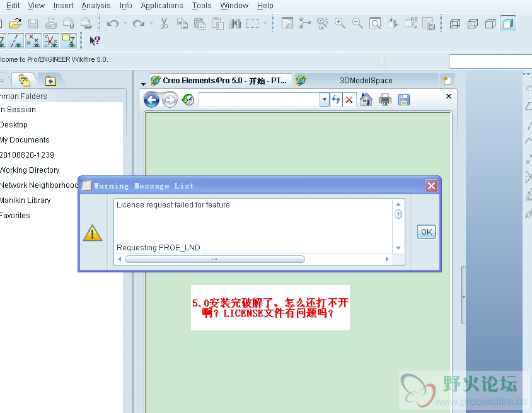Click the Paste clipboard icon

(x=199, y=23)
